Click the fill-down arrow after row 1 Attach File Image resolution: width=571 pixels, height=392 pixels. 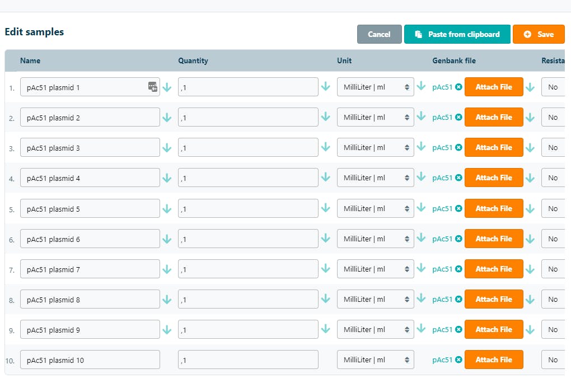[x=530, y=87]
